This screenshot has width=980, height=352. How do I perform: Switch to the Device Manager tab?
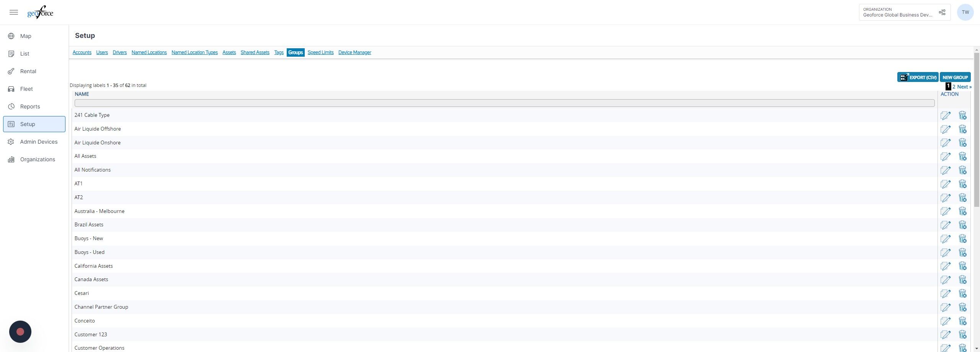coord(354,52)
